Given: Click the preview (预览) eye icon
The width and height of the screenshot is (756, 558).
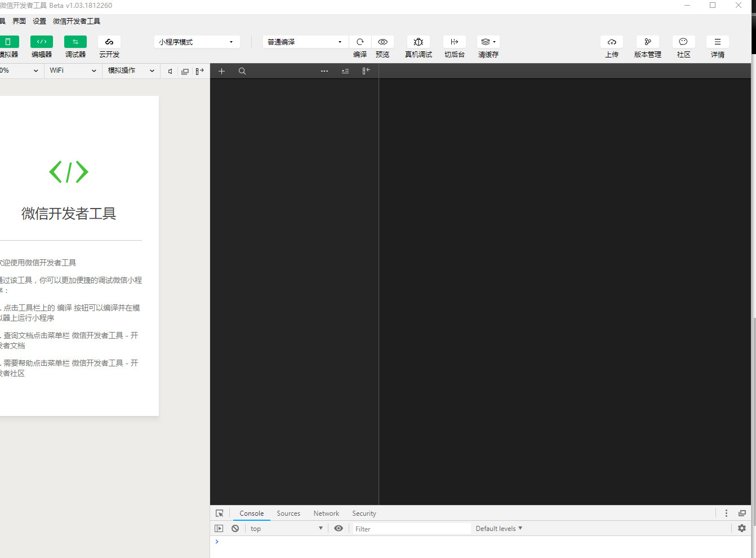Looking at the screenshot, I should click(383, 42).
